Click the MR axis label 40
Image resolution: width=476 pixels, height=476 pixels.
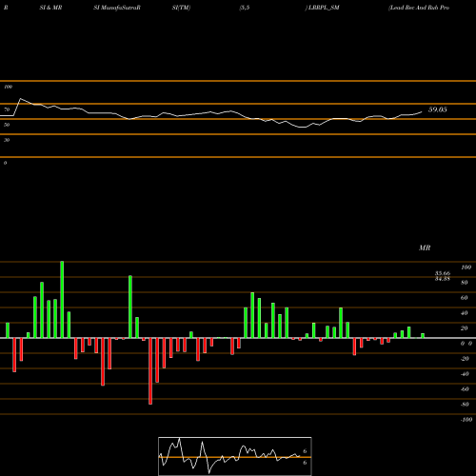pyautogui.click(x=465, y=313)
